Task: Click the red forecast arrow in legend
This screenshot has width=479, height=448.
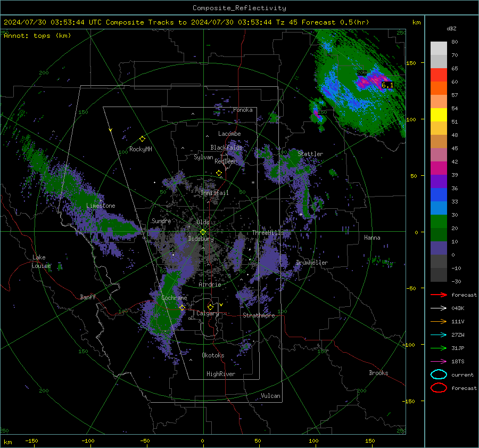Action: point(439,295)
